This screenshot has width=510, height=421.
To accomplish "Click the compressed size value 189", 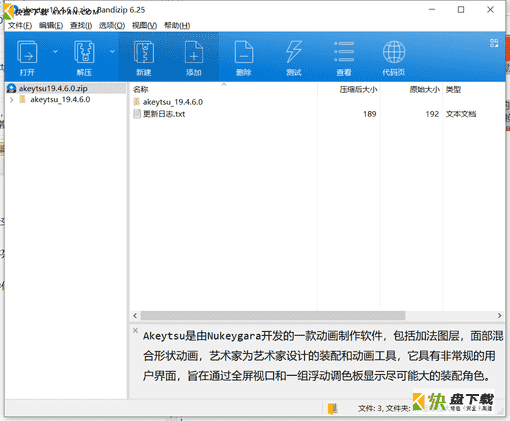I will pyautogui.click(x=370, y=114).
